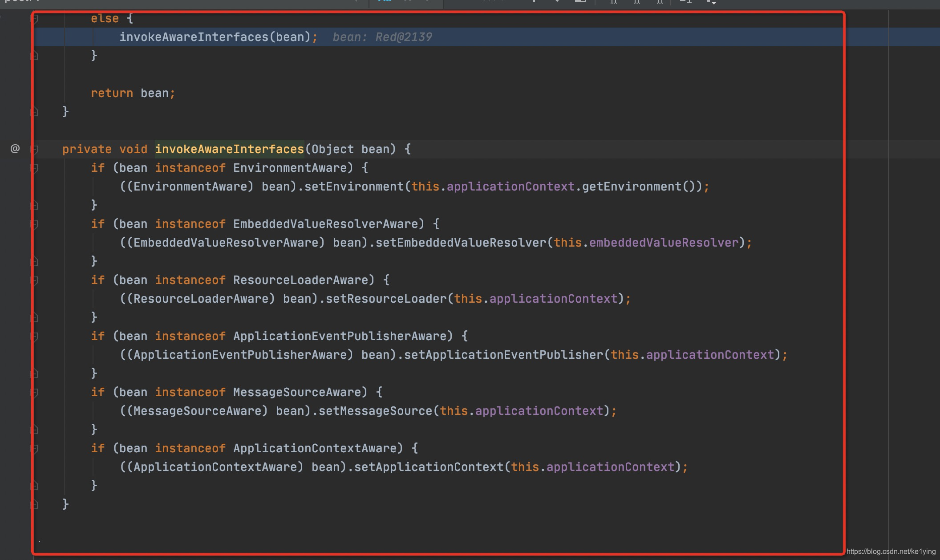
Task: Collapse the EnvironmentAware if block
Action: 34,168
